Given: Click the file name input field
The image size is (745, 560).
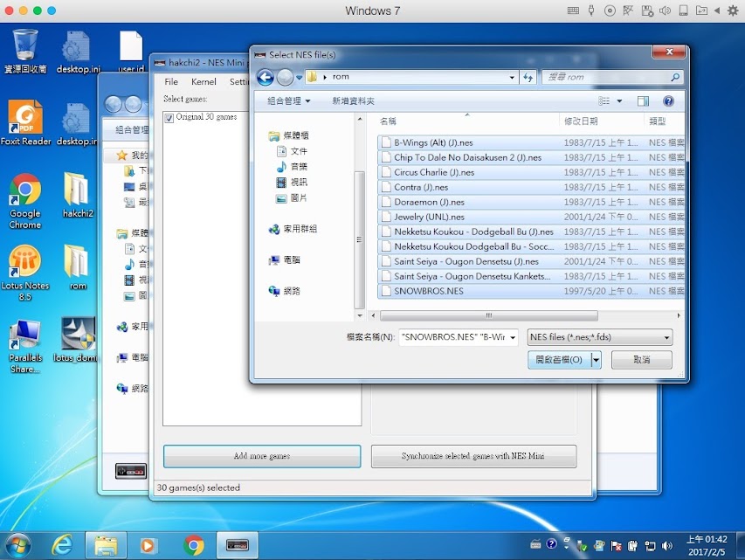Looking at the screenshot, I should (453, 337).
